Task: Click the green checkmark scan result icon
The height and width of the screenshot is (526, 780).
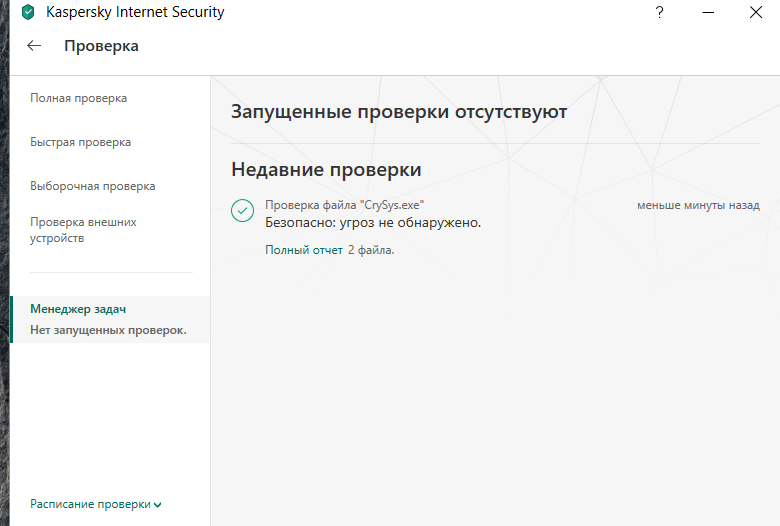Action: tap(242, 210)
